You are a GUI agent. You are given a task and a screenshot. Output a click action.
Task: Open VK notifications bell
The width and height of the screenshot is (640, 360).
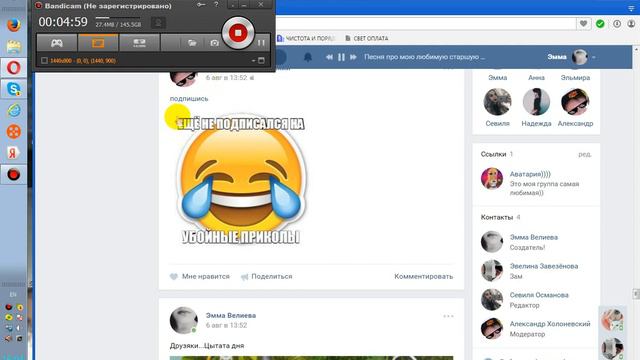click(x=308, y=57)
